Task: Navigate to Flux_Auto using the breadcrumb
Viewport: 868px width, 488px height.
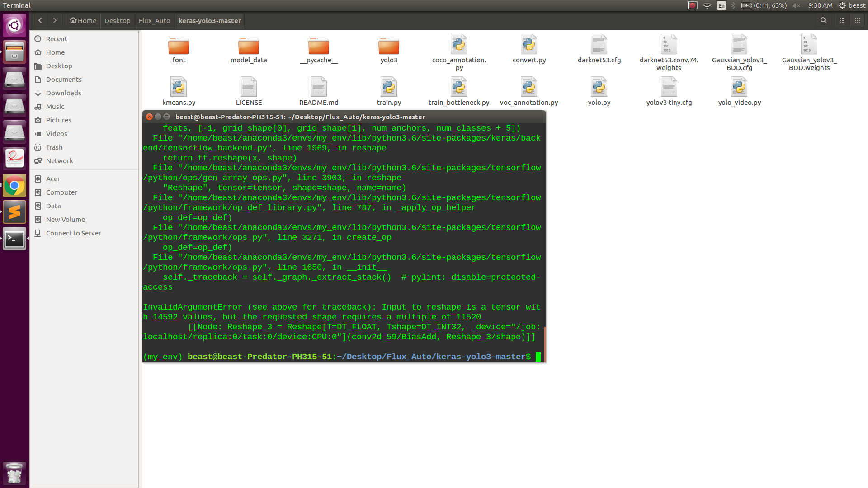Action: tap(154, 20)
